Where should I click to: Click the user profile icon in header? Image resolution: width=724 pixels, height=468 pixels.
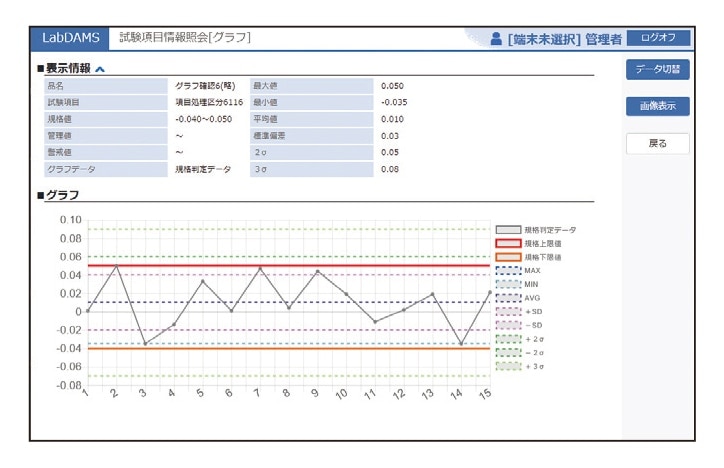(x=496, y=39)
